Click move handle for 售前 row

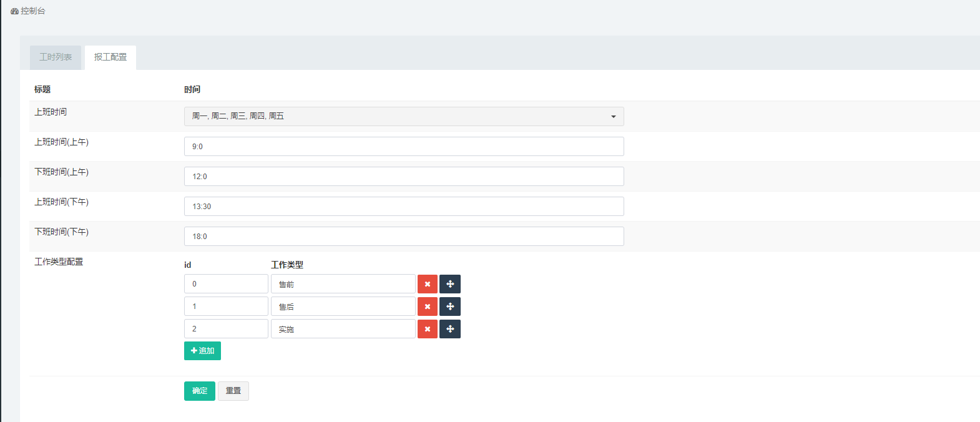click(450, 284)
